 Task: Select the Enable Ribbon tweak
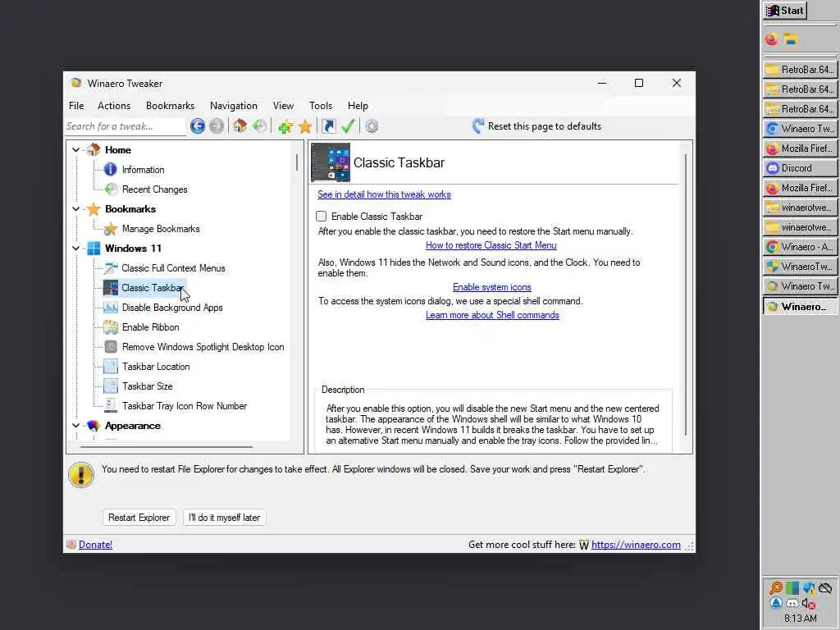click(x=151, y=327)
